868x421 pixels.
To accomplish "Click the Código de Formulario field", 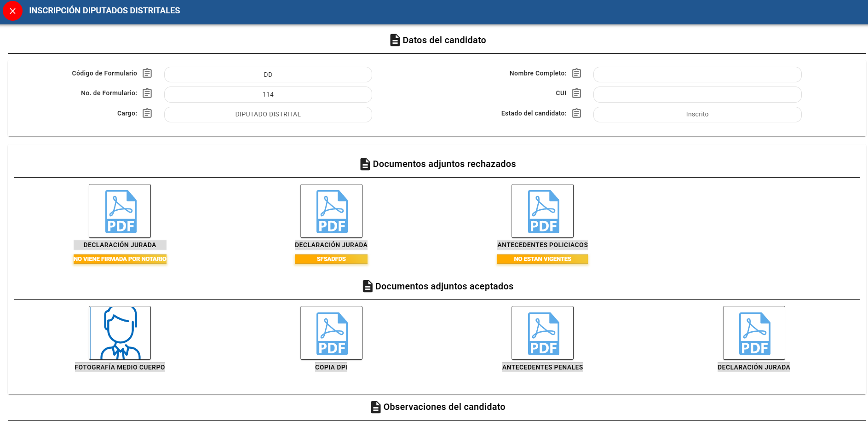I will click(268, 75).
